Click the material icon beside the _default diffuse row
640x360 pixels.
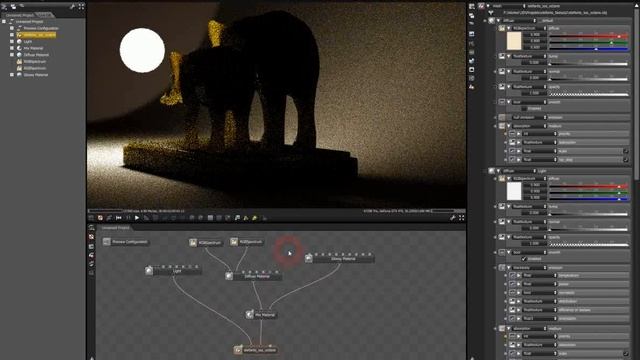click(492, 20)
